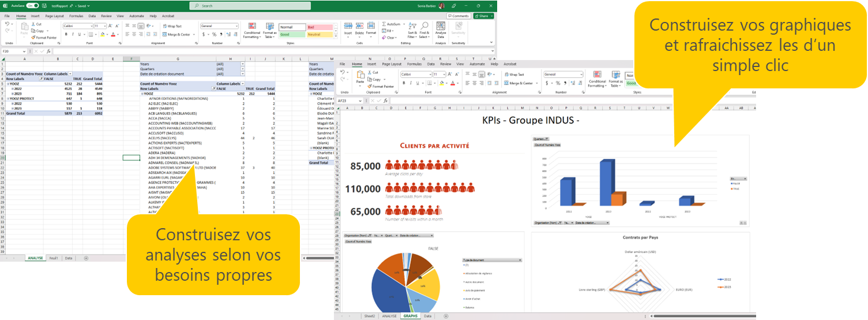Click Wrap Text in the front Excel window

click(514, 75)
